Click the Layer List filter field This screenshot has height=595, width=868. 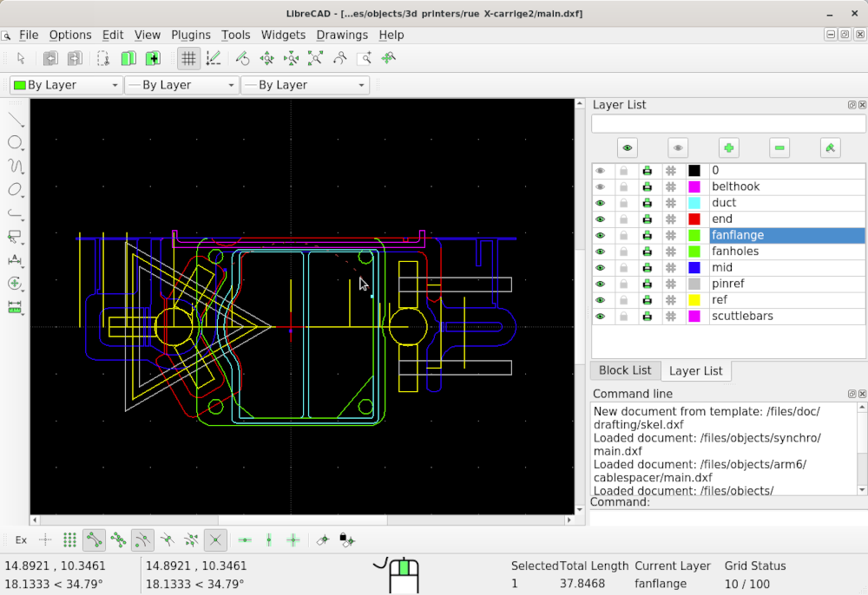pyautogui.click(x=727, y=123)
